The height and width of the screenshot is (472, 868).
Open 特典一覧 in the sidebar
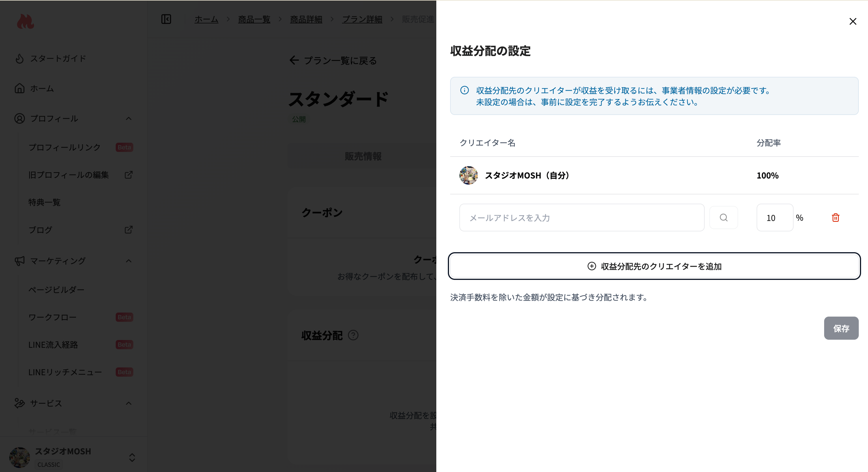point(44,202)
